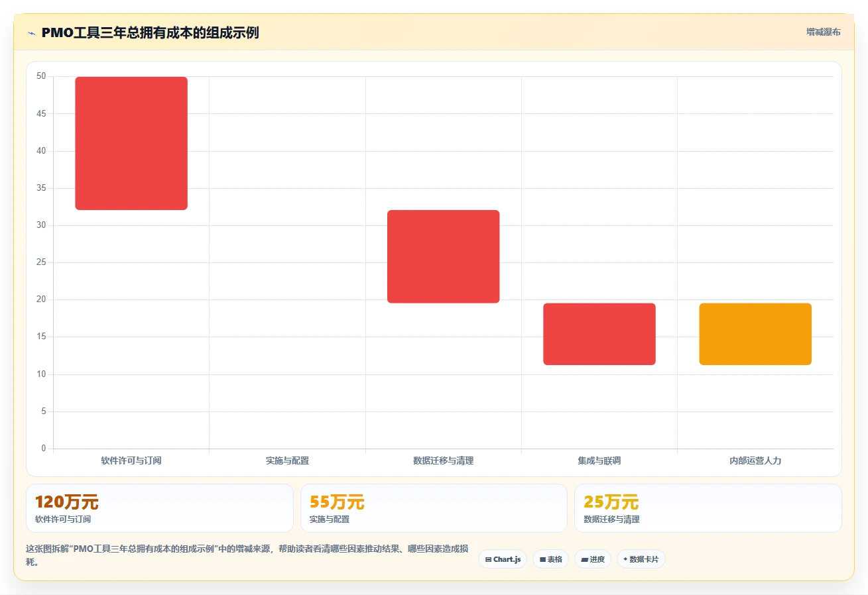
Task: Click the y-axis value 0
Action: click(x=44, y=449)
